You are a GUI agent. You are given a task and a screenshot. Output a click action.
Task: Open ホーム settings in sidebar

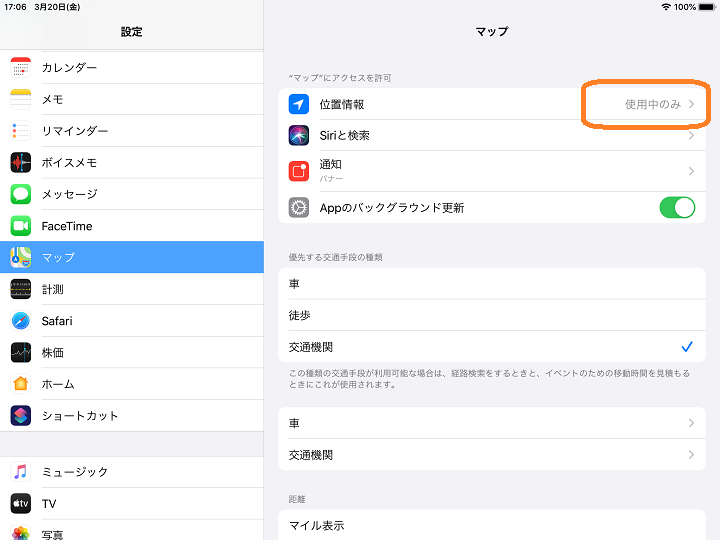[x=132, y=384]
